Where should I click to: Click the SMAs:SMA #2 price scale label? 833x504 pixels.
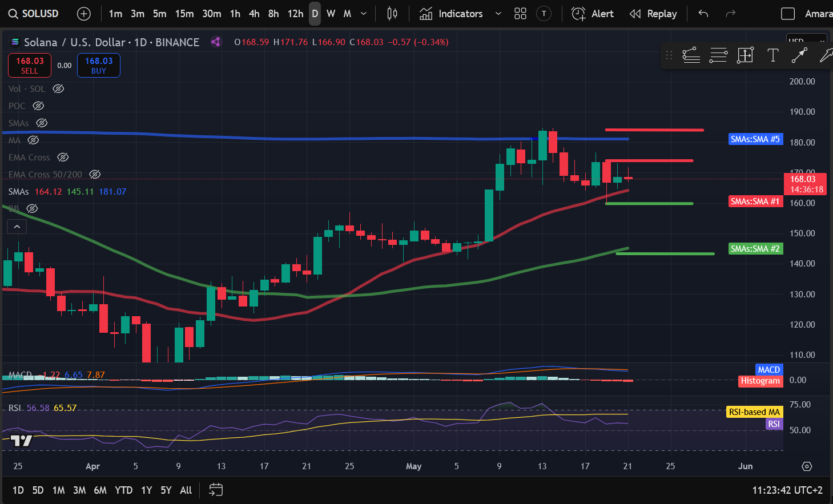click(x=755, y=249)
